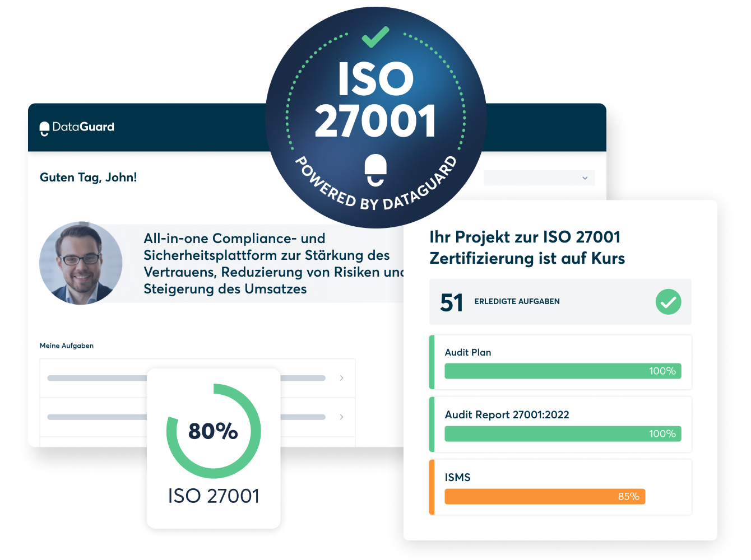Click the Guten Tag, John! greeting
The width and height of the screenshot is (751, 560).
88,178
